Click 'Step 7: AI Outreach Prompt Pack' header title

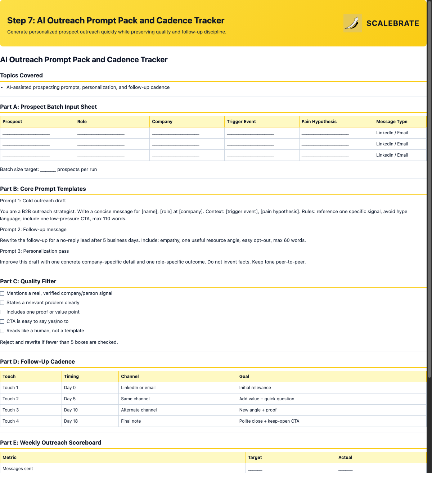(116, 21)
